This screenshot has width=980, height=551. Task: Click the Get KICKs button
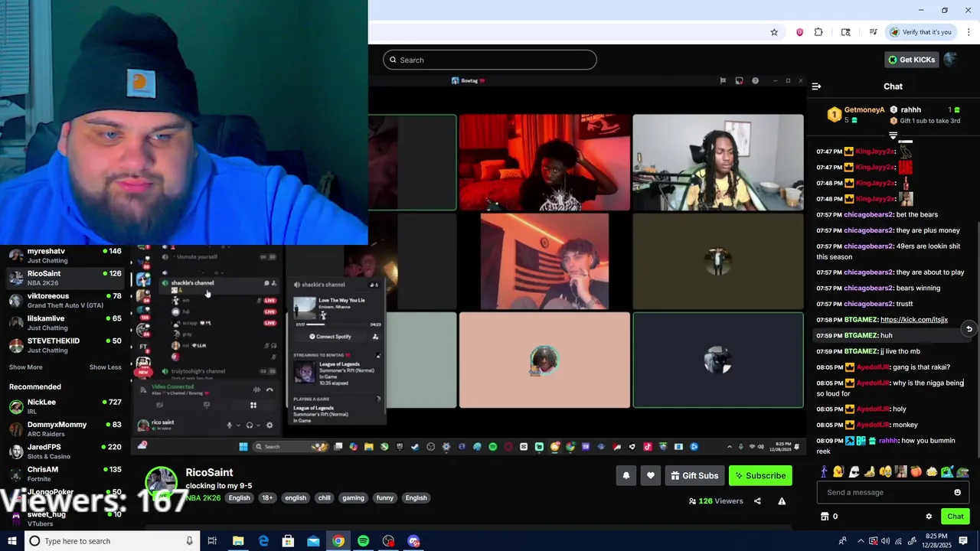(x=911, y=60)
